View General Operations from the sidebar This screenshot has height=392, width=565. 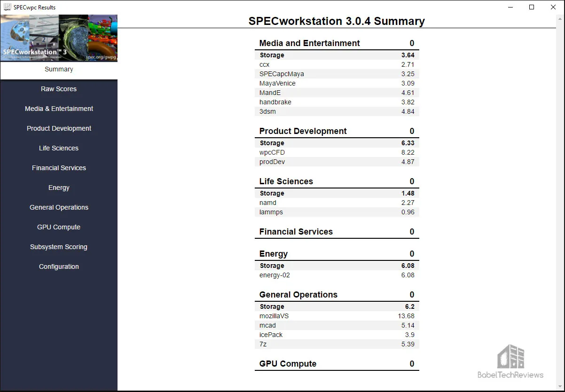(x=59, y=207)
